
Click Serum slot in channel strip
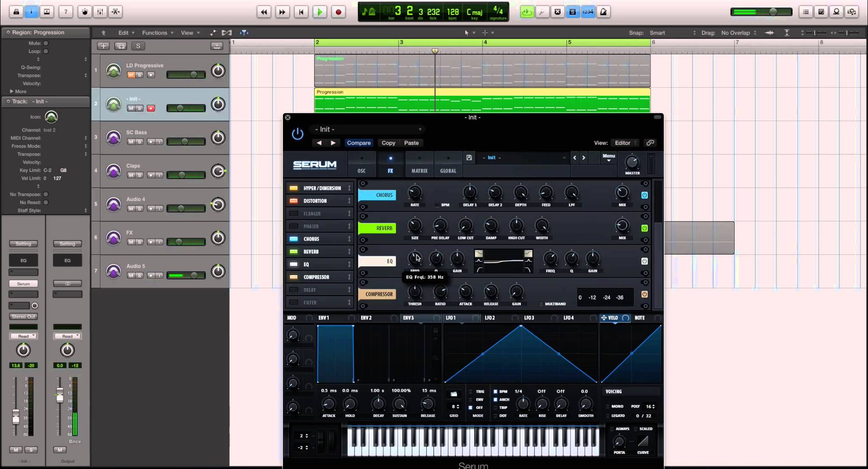[x=24, y=284]
